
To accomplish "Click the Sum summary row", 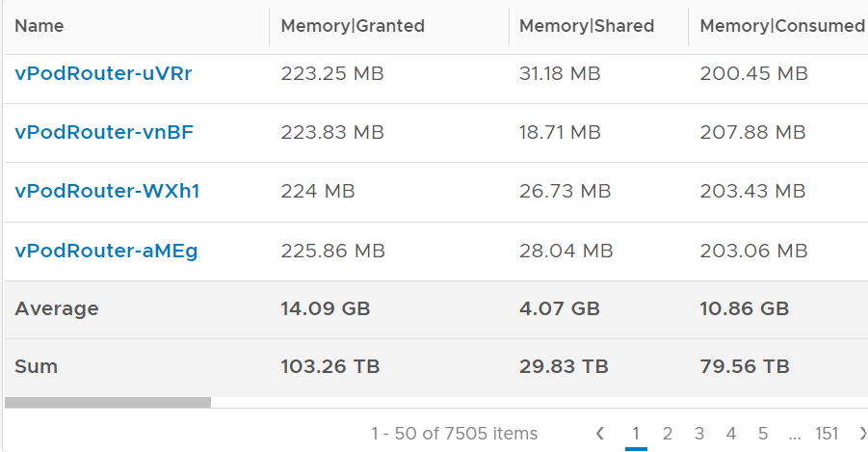I will pos(436,367).
